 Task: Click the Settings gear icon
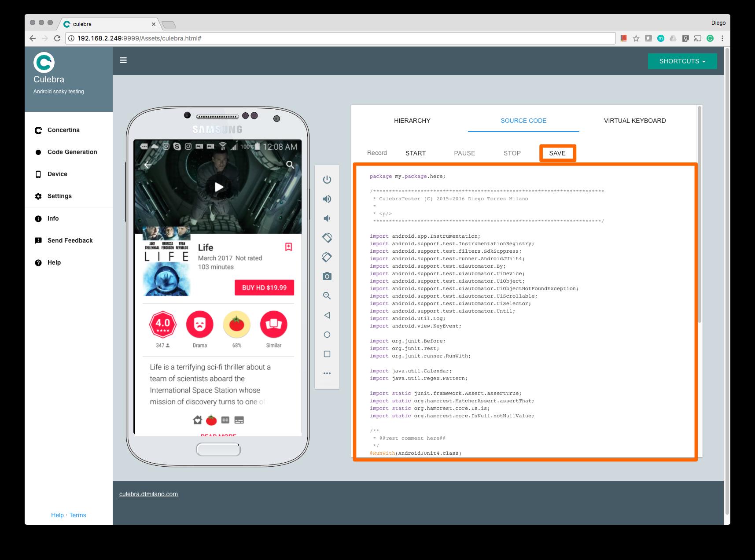click(38, 196)
